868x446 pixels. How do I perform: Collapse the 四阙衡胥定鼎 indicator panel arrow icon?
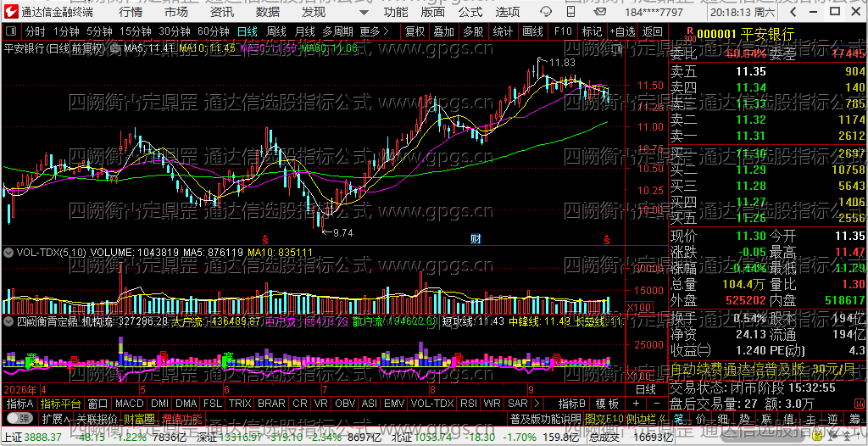pos(8,321)
